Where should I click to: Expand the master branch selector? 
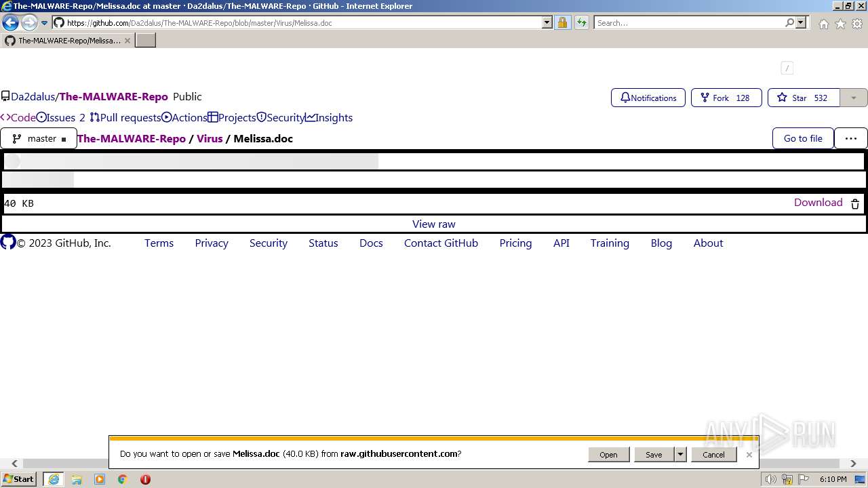tap(39, 138)
